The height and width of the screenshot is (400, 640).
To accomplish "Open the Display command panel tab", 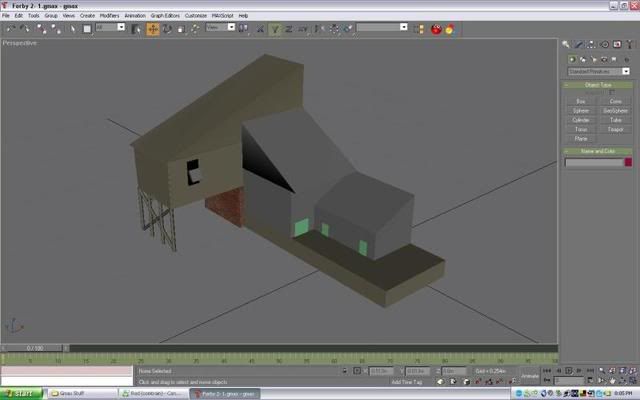I will [617, 44].
